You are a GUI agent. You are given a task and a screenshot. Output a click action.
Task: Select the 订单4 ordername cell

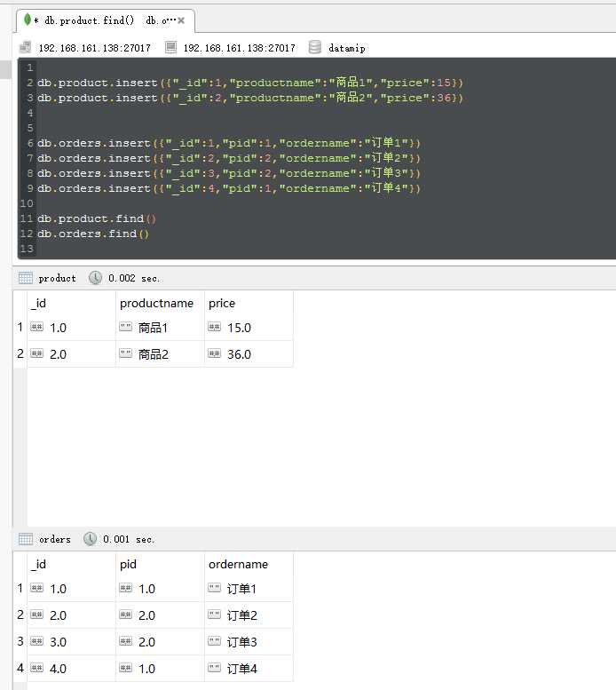(x=249, y=669)
